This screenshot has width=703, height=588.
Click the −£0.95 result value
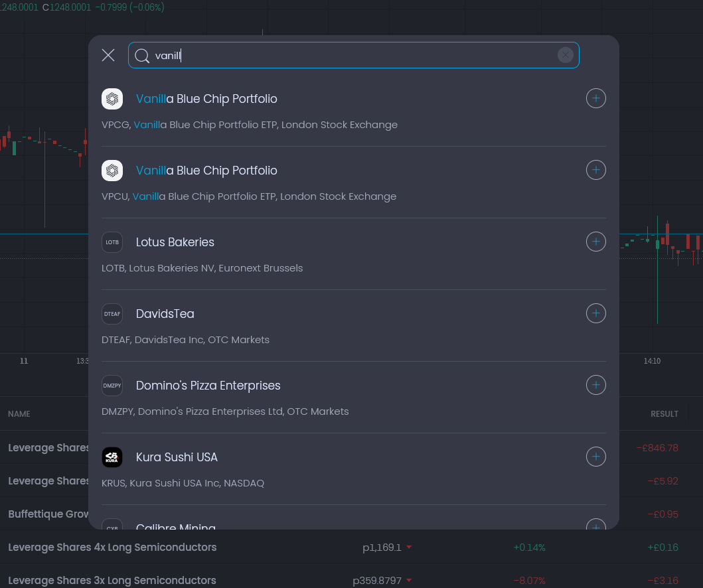pos(663,514)
